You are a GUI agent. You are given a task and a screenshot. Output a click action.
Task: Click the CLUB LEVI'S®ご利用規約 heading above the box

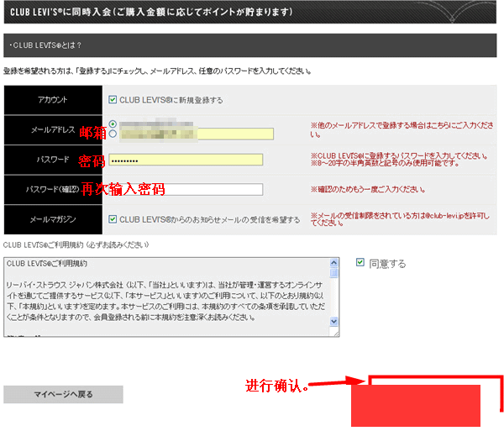76,245
